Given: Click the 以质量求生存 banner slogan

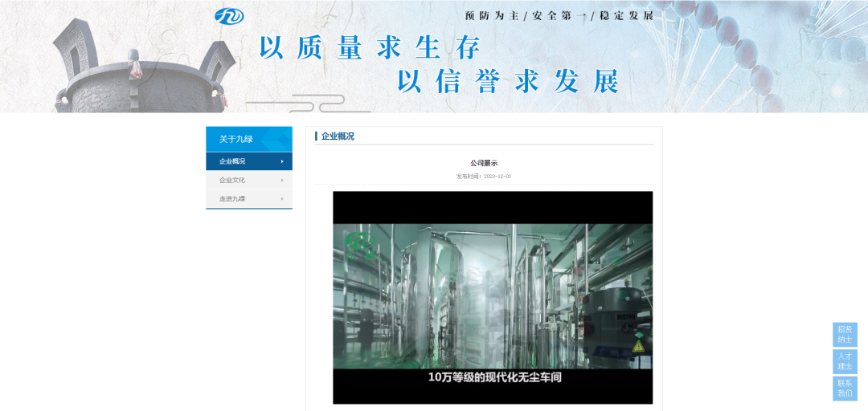Looking at the screenshot, I should [370, 48].
